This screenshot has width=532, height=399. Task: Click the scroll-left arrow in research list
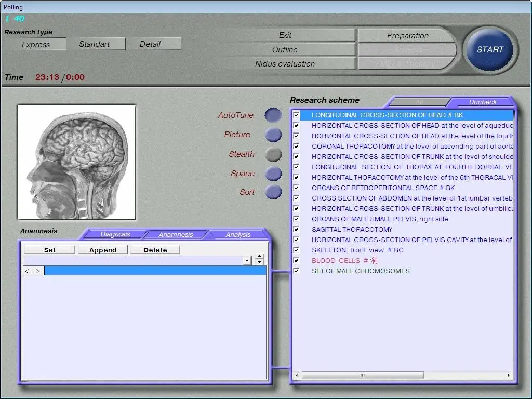point(297,375)
